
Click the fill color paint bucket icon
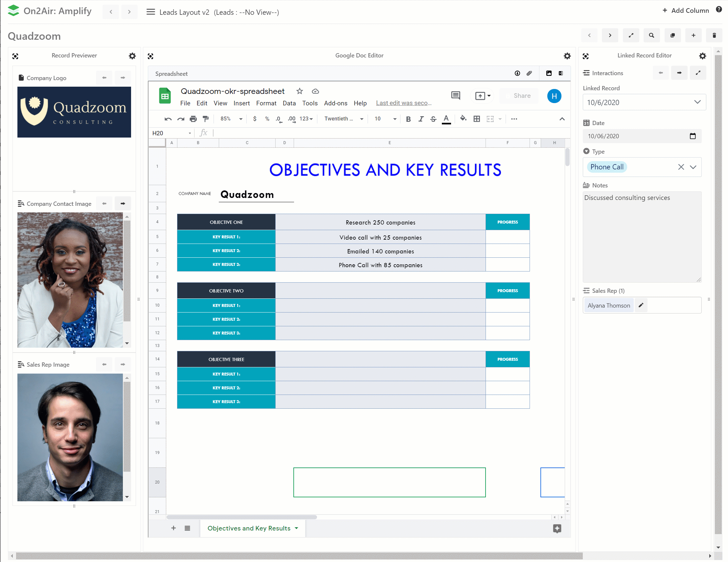pos(463,119)
